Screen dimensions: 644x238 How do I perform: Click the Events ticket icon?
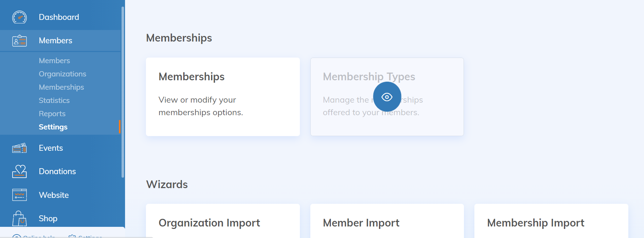[x=20, y=148]
